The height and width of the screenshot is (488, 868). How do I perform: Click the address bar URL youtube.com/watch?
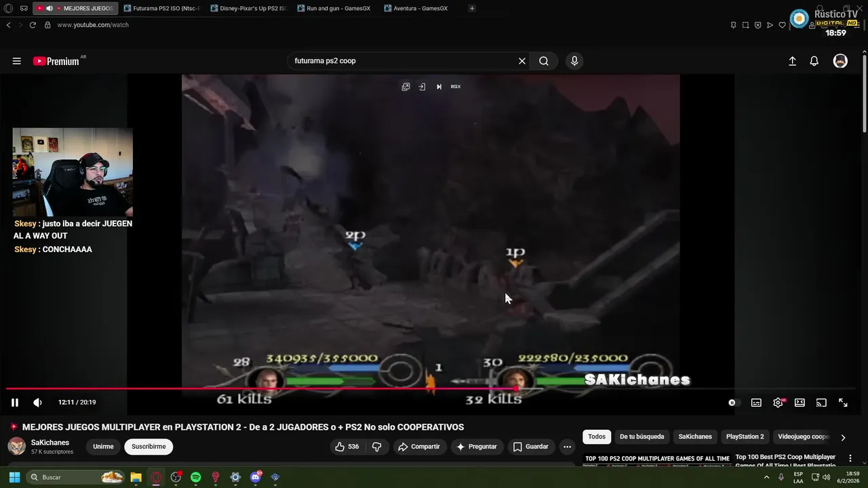click(93, 25)
